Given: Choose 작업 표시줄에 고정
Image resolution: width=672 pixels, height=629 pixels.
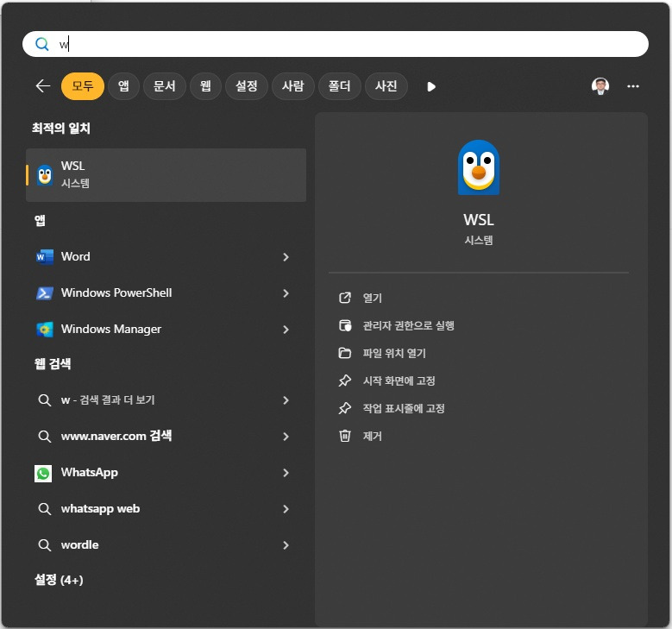Looking at the screenshot, I should [404, 408].
